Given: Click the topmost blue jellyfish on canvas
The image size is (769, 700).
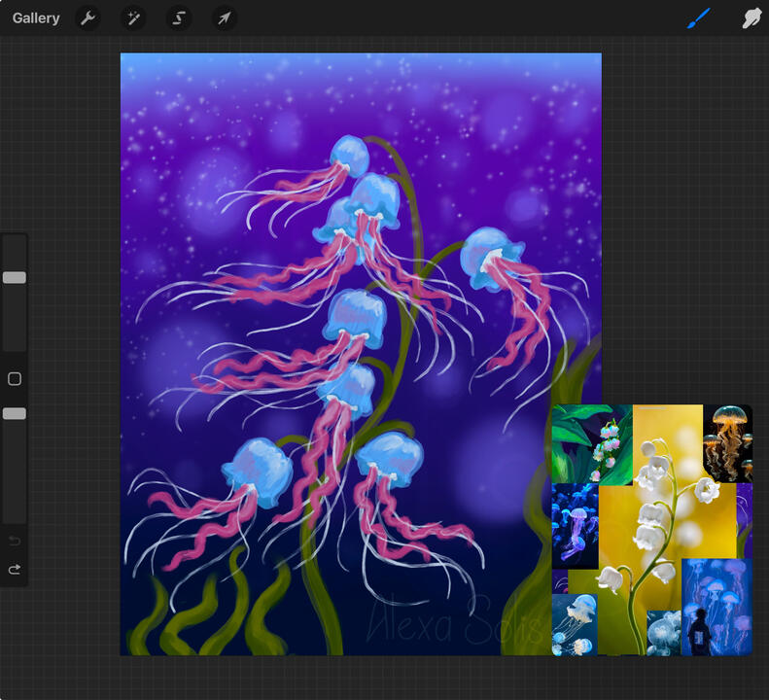Looking at the screenshot, I should coord(349,154).
